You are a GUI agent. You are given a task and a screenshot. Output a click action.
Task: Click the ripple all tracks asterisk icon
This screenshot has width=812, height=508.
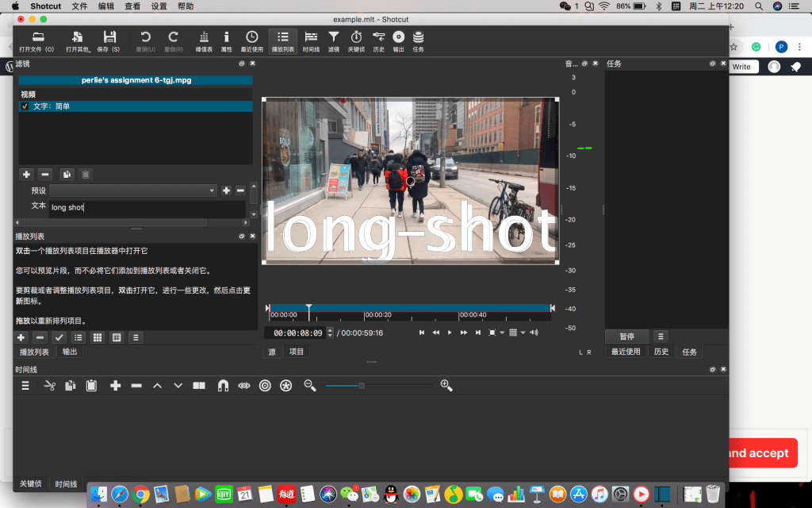pos(285,386)
